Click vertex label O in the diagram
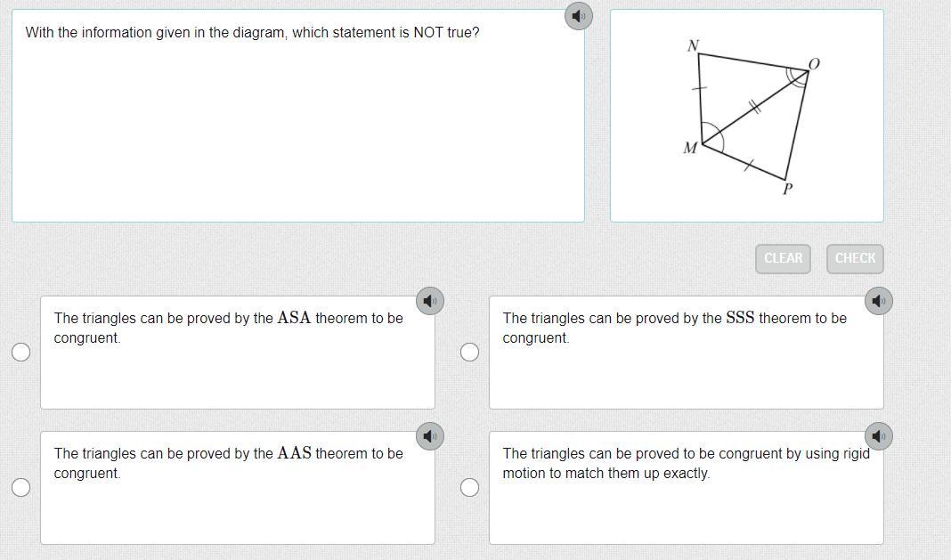 click(814, 64)
